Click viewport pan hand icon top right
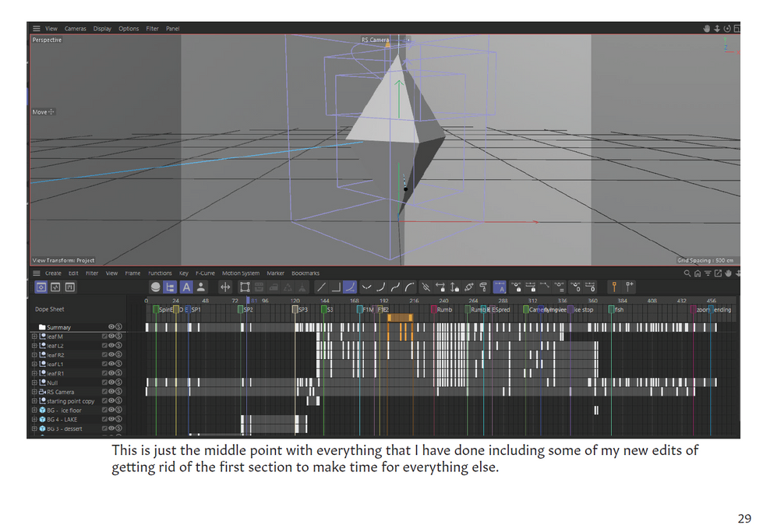This screenshot has width=763, height=532. (707, 29)
